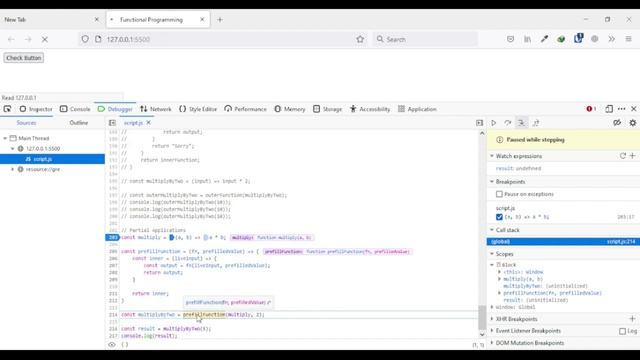The width and height of the screenshot is (640, 360).
Task: Open the Application tab
Action: click(x=417, y=109)
